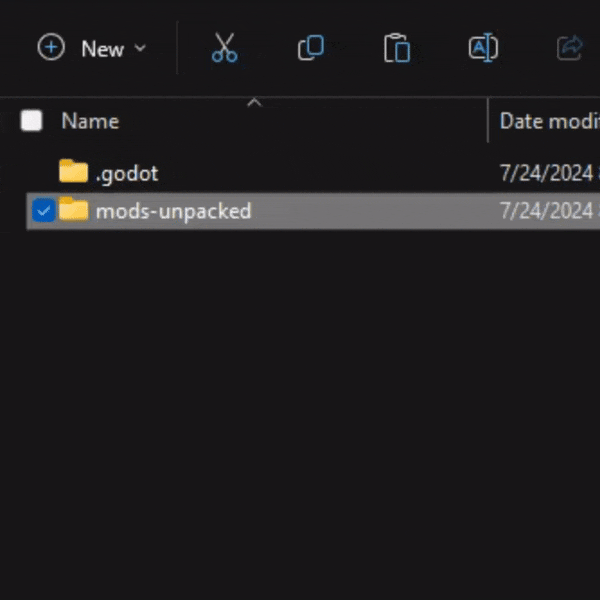
Task: Click the New plus circle icon
Action: 51,48
